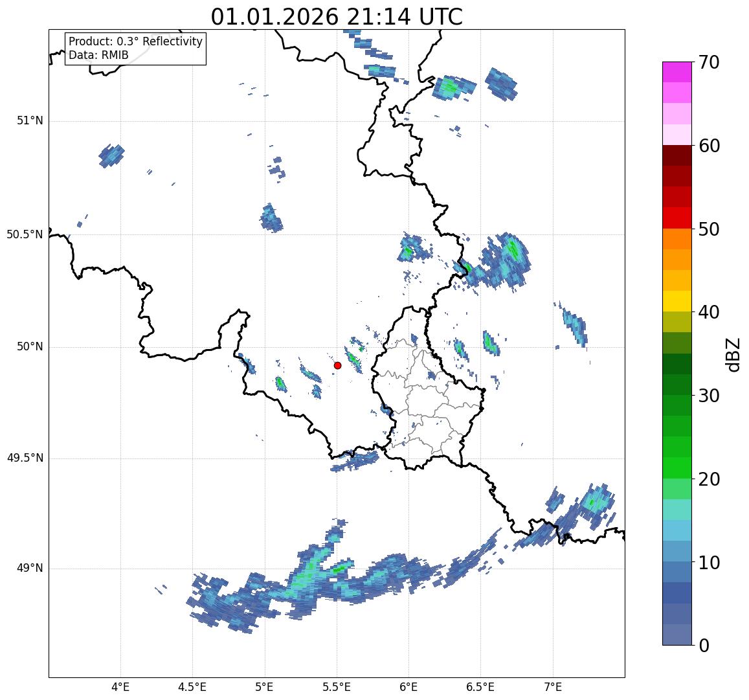
Task: Click the 5.5°E longitude label
Action: (337, 687)
